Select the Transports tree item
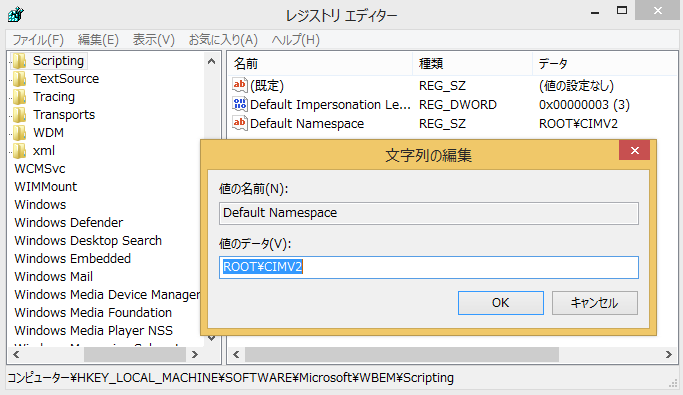This screenshot has width=683, height=395. point(64,115)
